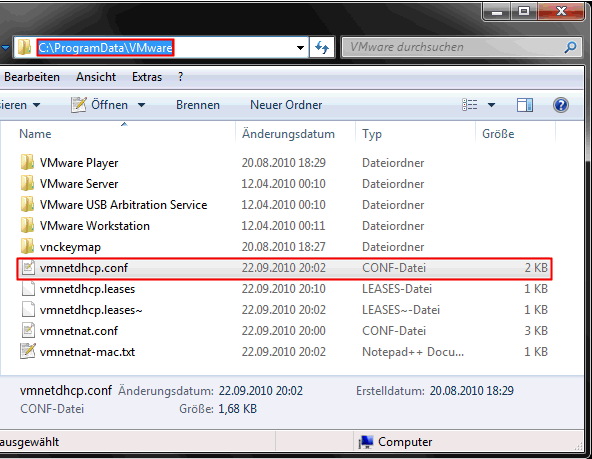Click the Öffnen notepad icon in the toolbar
The height and width of the screenshot is (459, 592).
pyautogui.click(x=79, y=105)
